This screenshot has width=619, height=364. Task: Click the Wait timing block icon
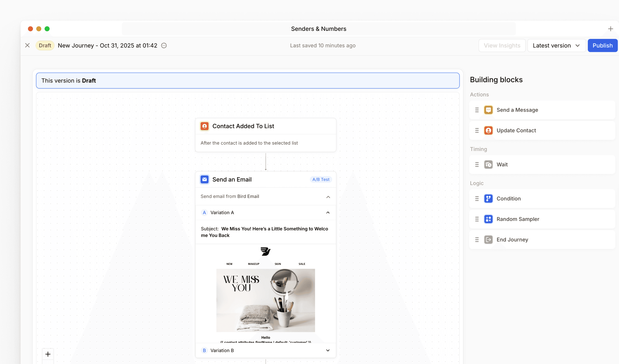click(488, 164)
